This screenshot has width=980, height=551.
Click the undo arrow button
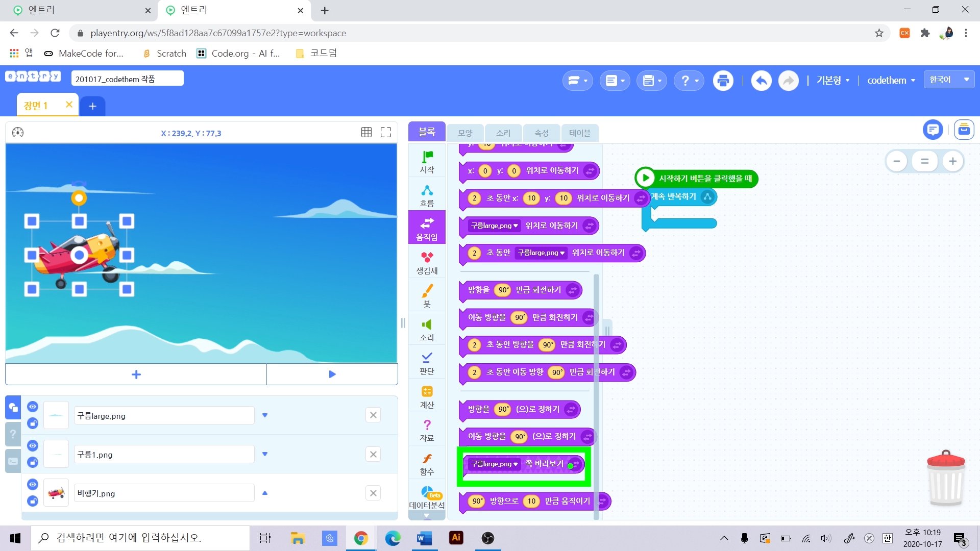[x=761, y=81]
